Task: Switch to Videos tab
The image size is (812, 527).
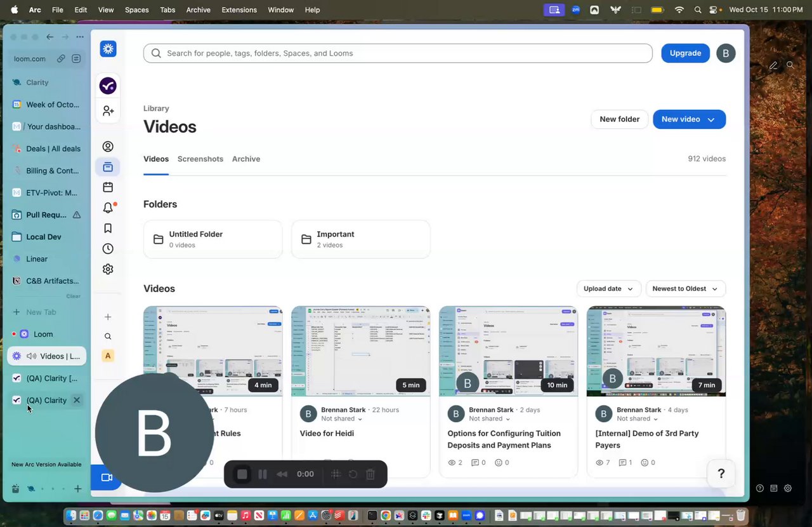Action: click(x=156, y=159)
